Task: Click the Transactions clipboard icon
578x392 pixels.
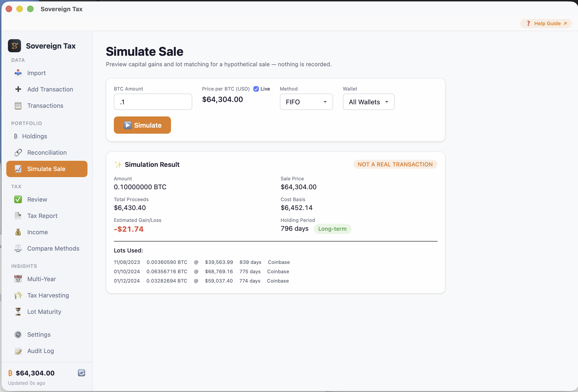Action: (18, 105)
